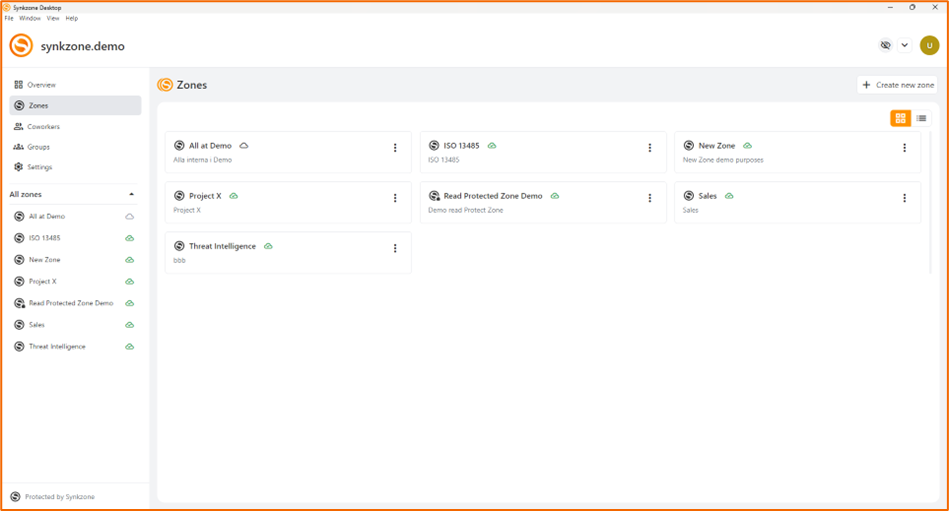Open the Threat Intelligence zone card
The width and height of the screenshot is (949, 511).
coord(288,253)
